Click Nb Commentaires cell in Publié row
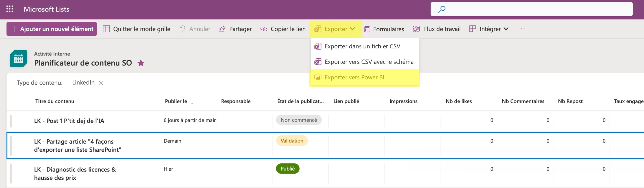 [525, 173]
